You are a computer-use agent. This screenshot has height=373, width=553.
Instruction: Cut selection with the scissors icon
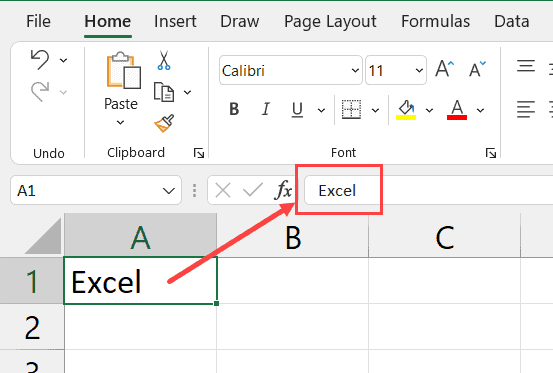164,60
